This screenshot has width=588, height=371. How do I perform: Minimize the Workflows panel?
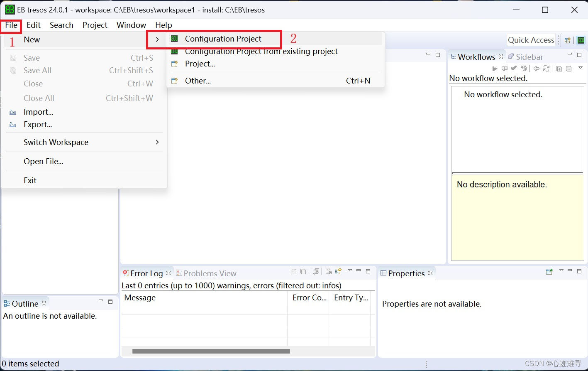(x=570, y=54)
